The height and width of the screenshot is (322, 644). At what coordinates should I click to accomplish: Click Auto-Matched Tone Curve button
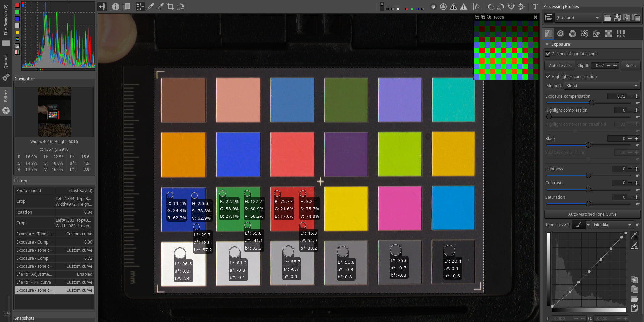coord(592,214)
